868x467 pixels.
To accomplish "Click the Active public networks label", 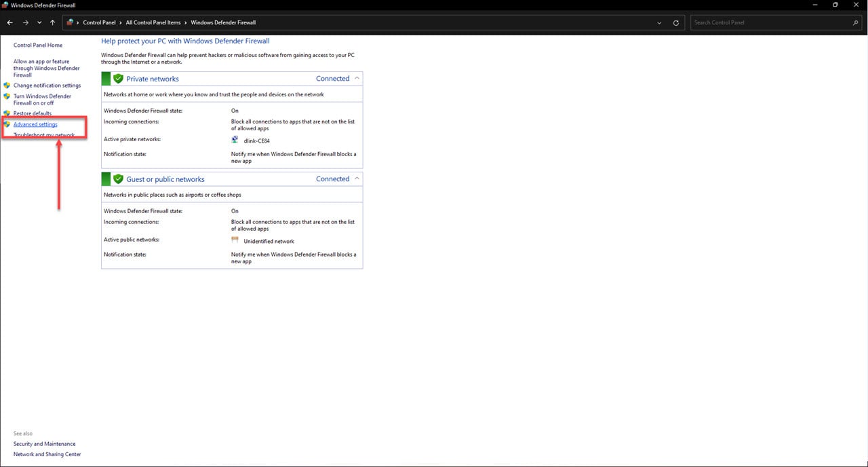I will [x=132, y=240].
